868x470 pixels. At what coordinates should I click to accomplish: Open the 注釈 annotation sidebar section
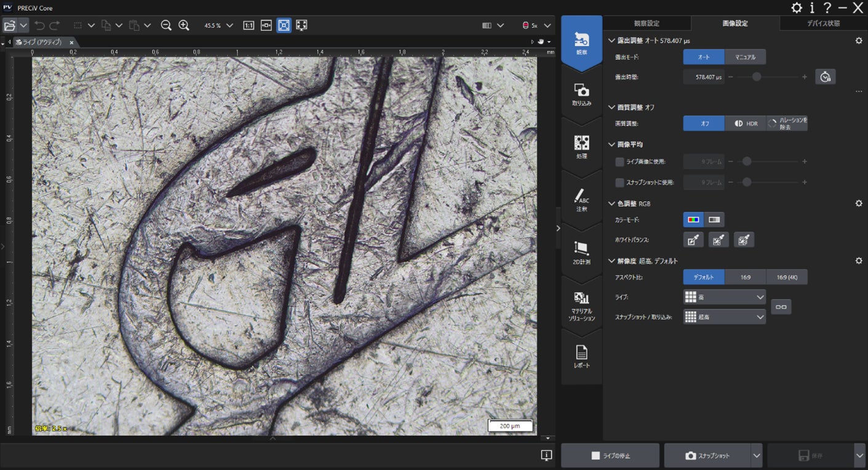[581, 200]
